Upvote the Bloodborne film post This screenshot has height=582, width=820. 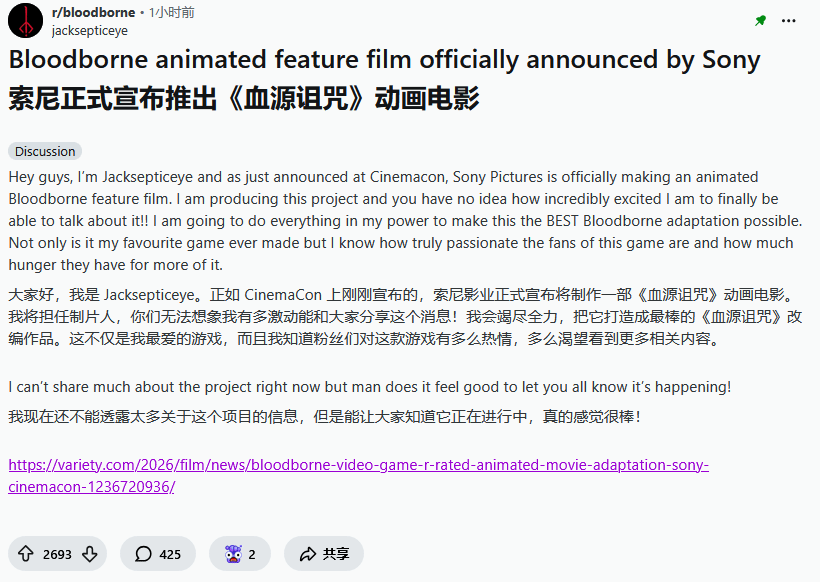pyautogui.click(x=26, y=554)
